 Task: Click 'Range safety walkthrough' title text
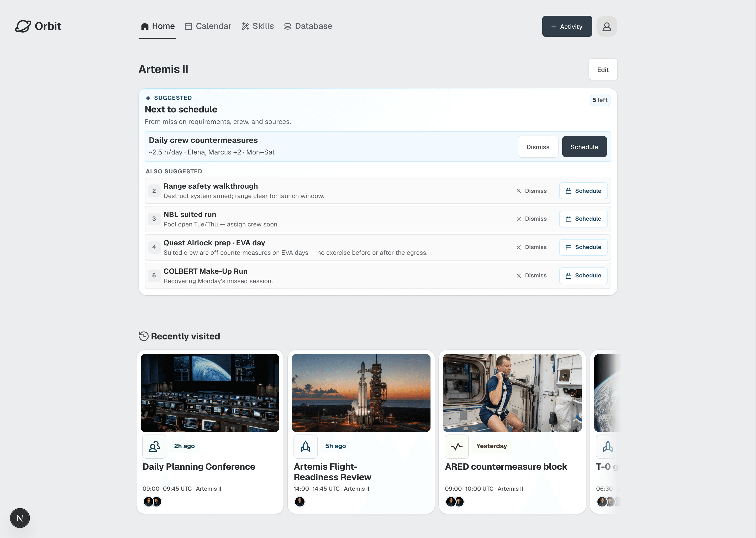click(x=211, y=186)
